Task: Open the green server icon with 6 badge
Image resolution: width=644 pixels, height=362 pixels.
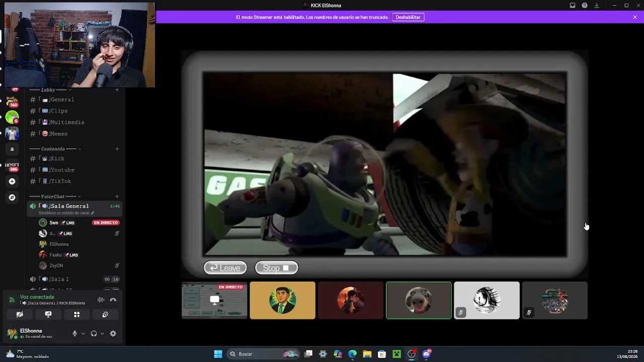Action: pyautogui.click(x=12, y=117)
